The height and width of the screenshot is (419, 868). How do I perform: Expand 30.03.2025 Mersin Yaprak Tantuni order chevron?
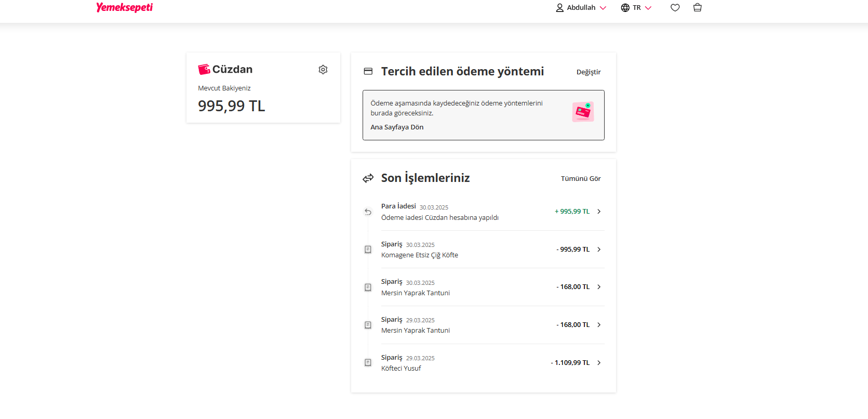[599, 287]
